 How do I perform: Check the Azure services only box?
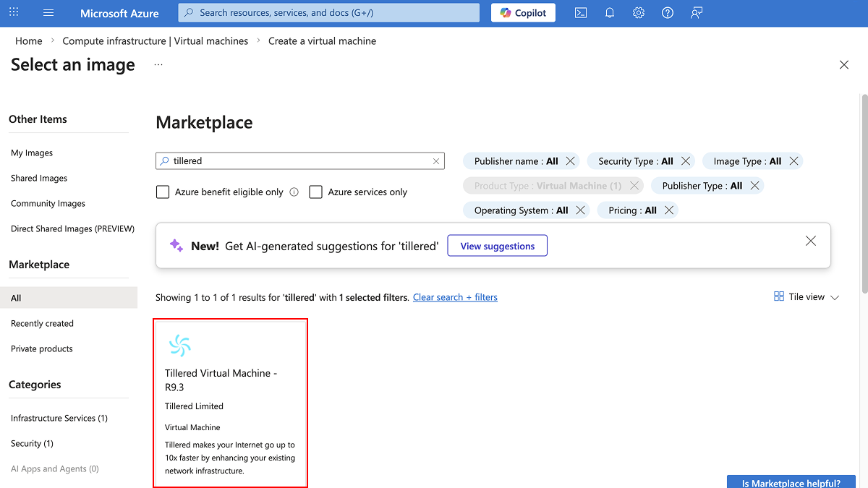[x=315, y=192]
